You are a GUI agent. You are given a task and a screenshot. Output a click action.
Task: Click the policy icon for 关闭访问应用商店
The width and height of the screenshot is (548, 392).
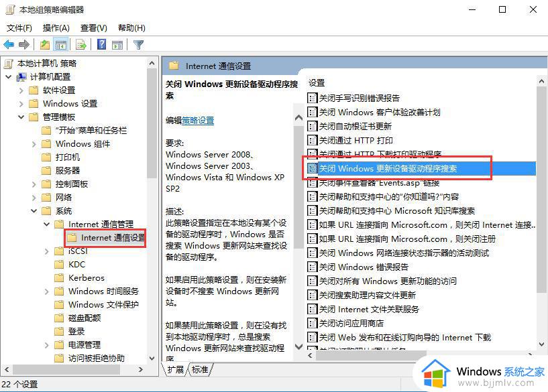coord(312,323)
